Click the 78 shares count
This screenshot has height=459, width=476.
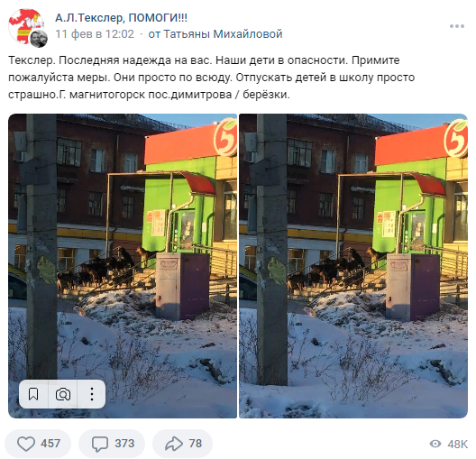coord(196,444)
